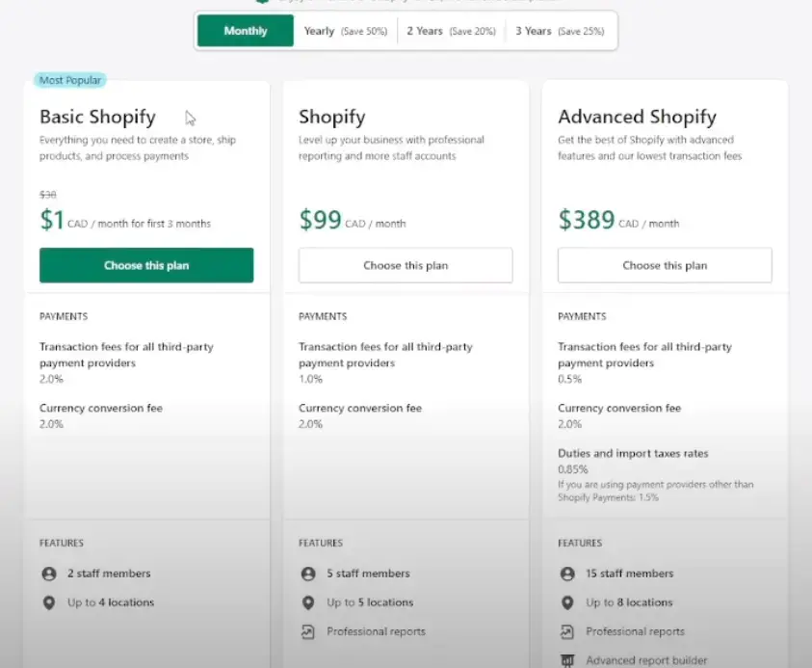Click Professional reports icon in Advanced Shopify
The width and height of the screenshot is (812, 668).
pyautogui.click(x=567, y=631)
